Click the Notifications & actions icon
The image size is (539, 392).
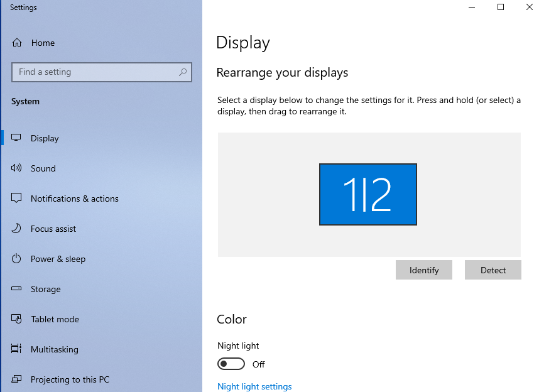pos(17,199)
